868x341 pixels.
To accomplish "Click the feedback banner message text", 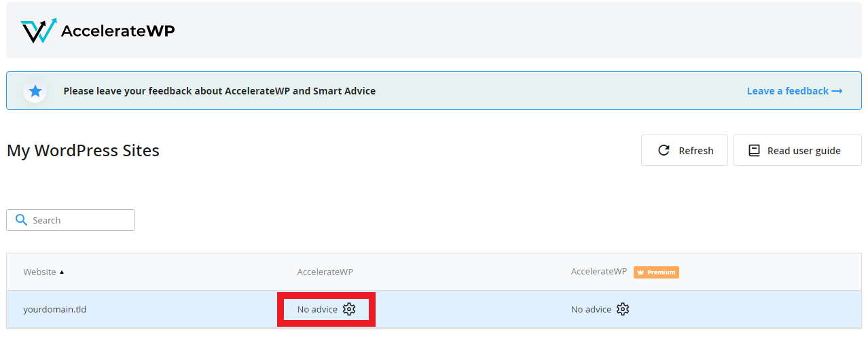I will pyautogui.click(x=219, y=91).
